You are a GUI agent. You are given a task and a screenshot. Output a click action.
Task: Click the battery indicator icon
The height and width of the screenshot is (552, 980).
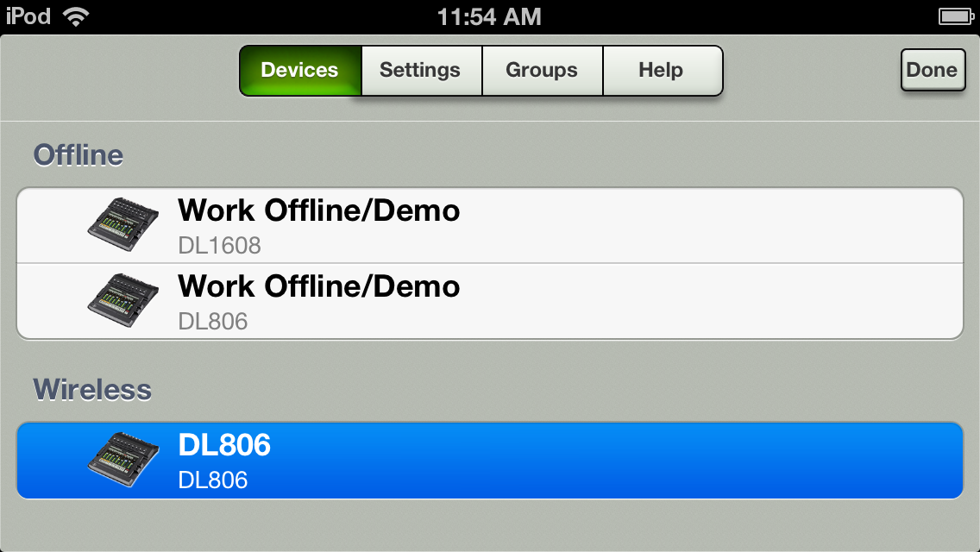(x=956, y=16)
